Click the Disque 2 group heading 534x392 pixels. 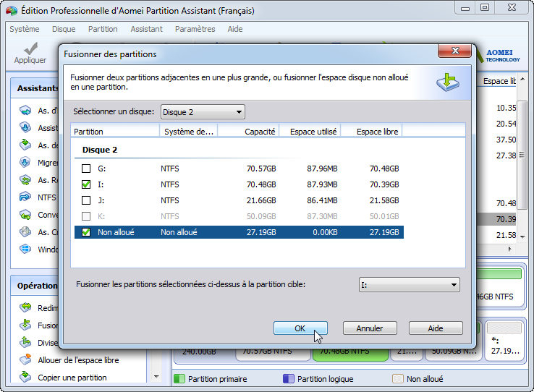click(x=100, y=150)
